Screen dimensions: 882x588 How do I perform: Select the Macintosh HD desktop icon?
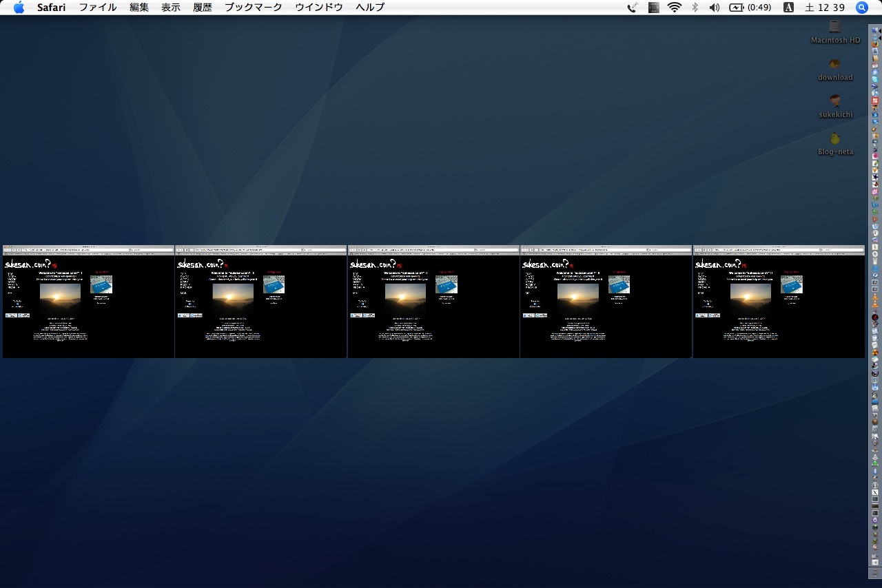tap(835, 32)
